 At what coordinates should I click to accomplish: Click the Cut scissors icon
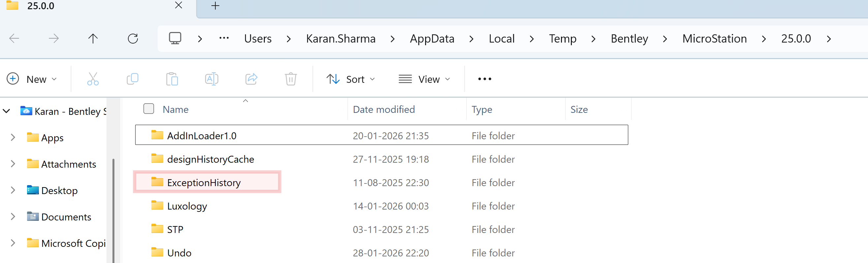(x=93, y=79)
